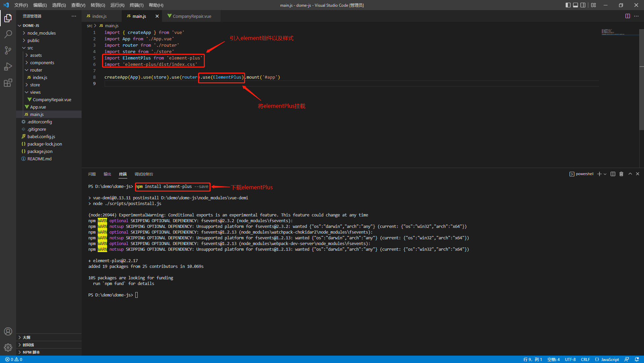Expand the node_modules folder
644x363 pixels.
click(41, 33)
